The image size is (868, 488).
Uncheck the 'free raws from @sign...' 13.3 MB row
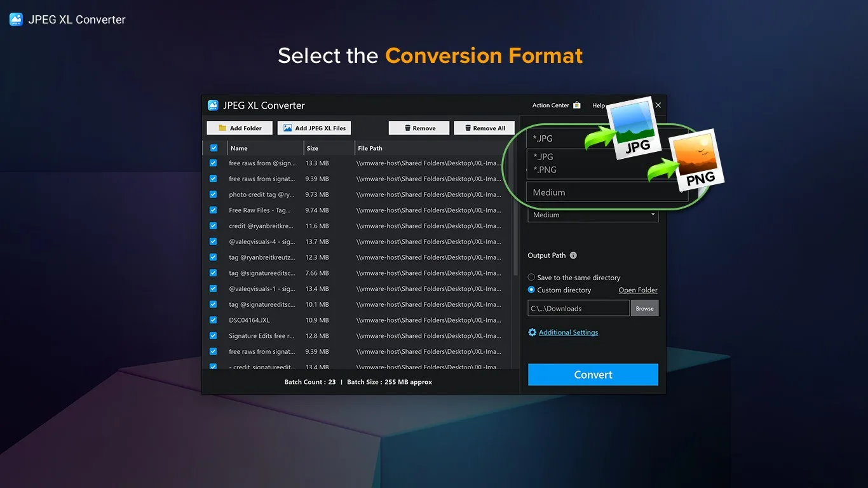click(214, 163)
